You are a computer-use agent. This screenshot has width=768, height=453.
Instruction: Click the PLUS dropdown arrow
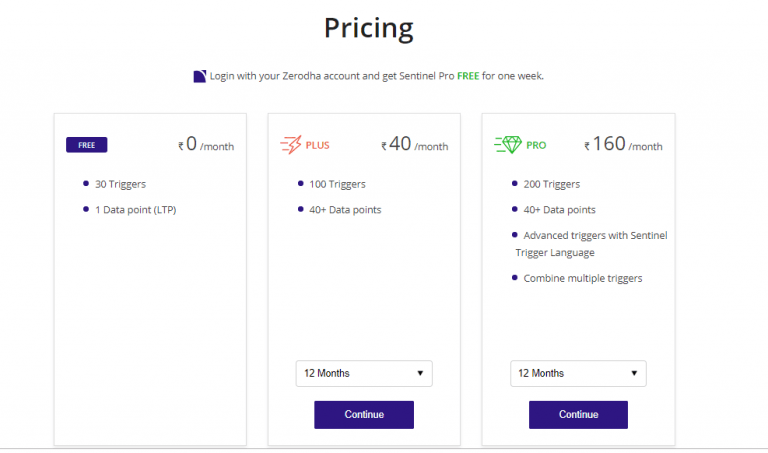click(420, 374)
